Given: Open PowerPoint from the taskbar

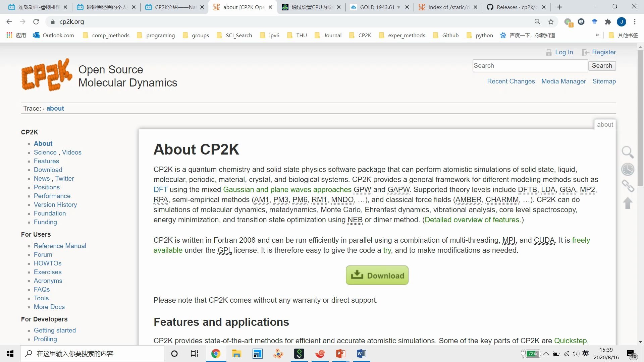Looking at the screenshot, I should 340,354.
